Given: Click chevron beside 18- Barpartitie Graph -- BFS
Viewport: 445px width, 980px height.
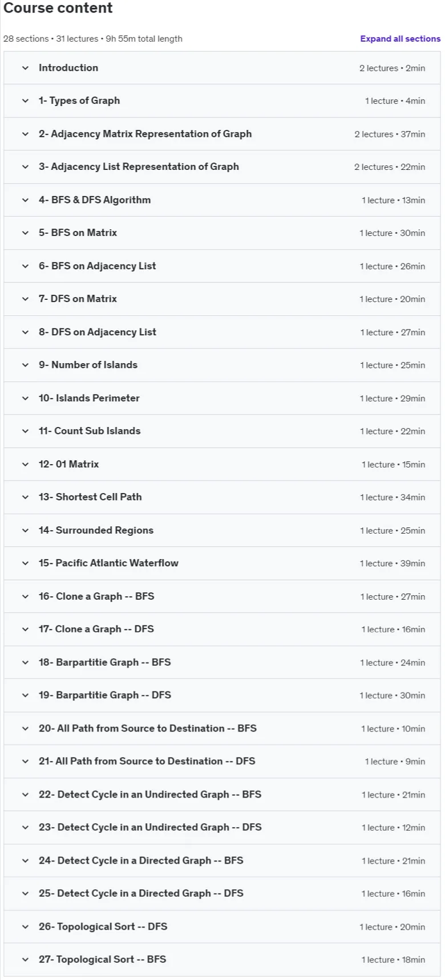Looking at the screenshot, I should 25,662.
